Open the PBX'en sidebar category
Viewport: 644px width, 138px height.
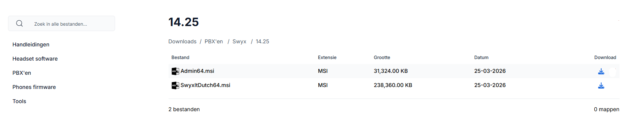(22, 73)
